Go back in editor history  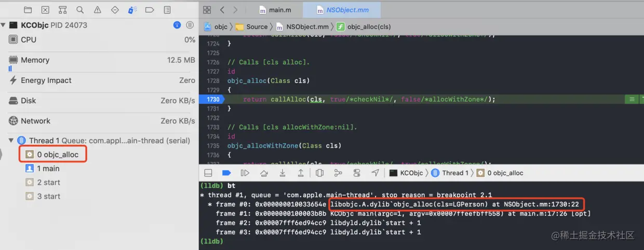222,10
